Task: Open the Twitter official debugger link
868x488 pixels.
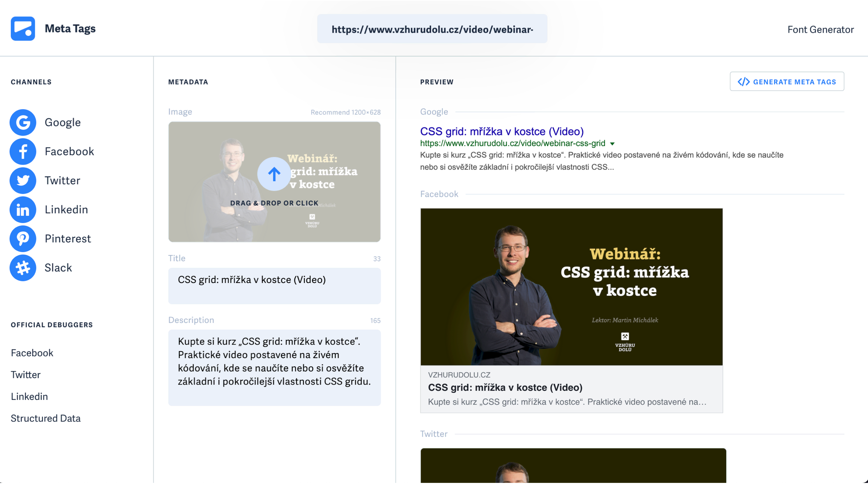Action: (25, 375)
